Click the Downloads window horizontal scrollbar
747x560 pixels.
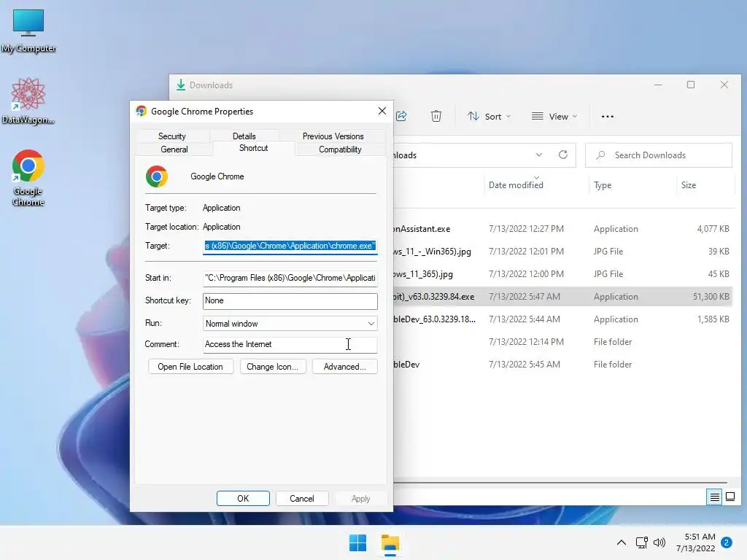pos(560,483)
